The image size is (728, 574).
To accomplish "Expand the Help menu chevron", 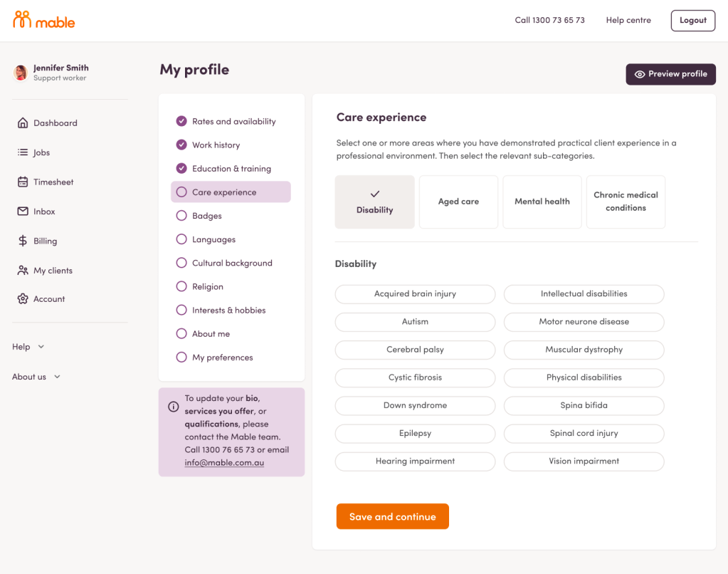I will coord(41,347).
